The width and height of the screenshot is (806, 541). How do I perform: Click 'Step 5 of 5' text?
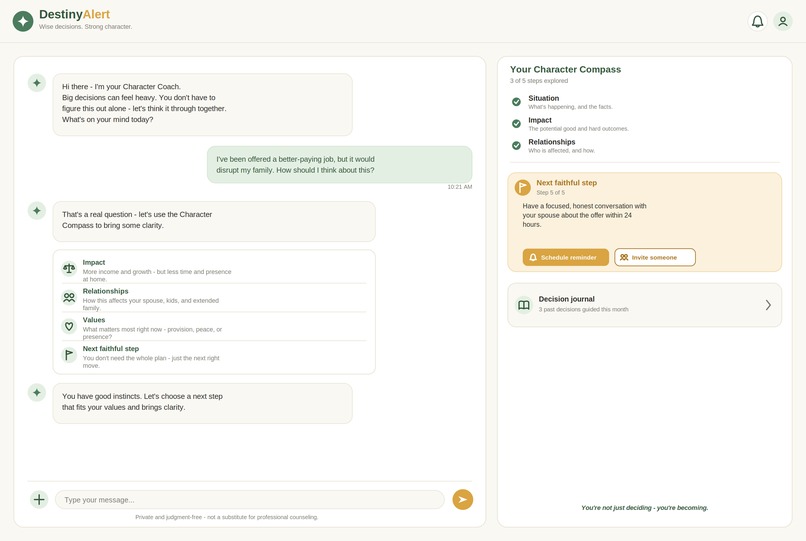pos(551,192)
